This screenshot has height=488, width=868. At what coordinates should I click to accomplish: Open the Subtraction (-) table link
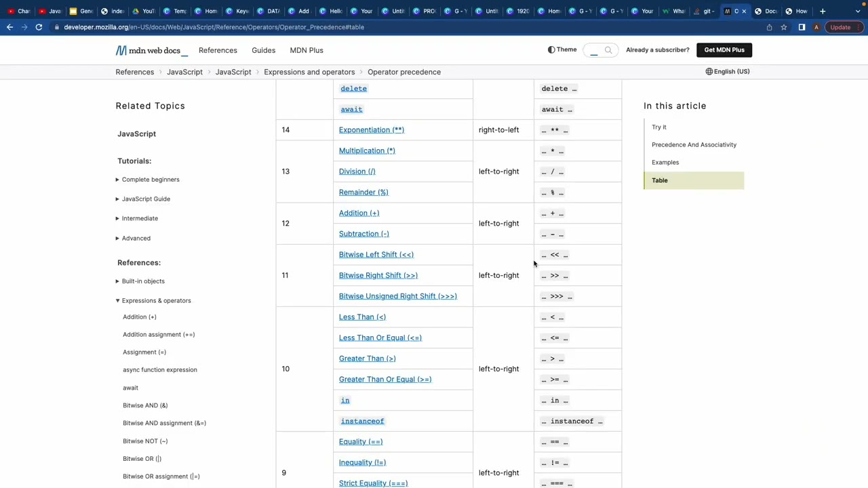click(364, 234)
